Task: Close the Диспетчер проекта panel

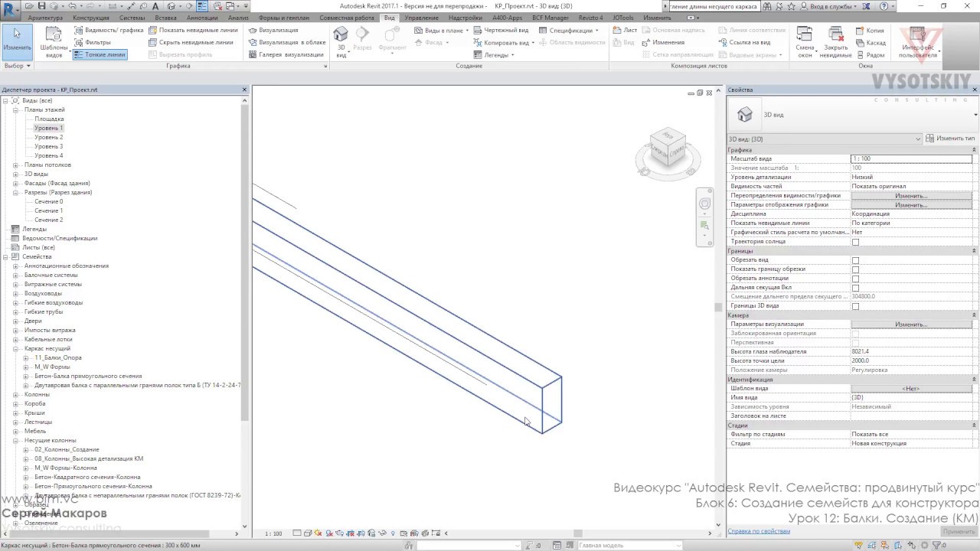Action: click(x=245, y=90)
